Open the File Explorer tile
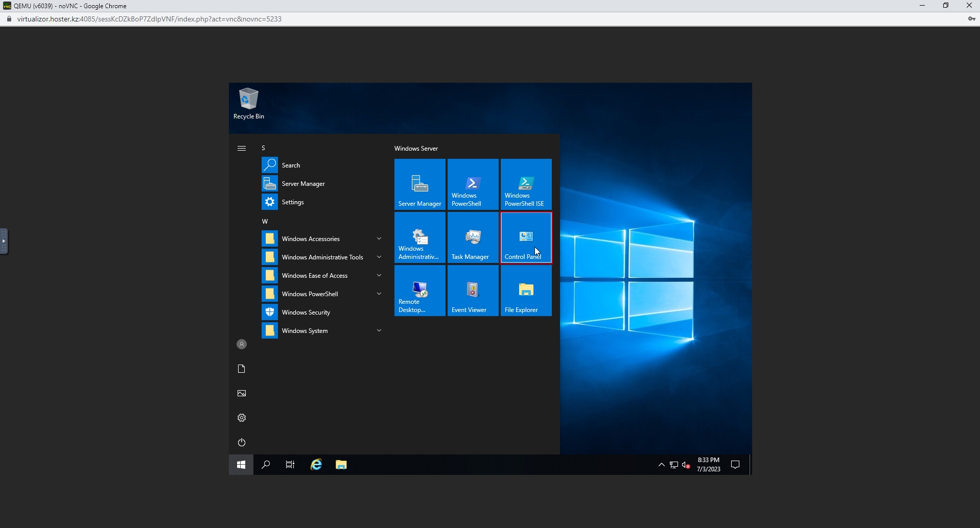 point(526,291)
